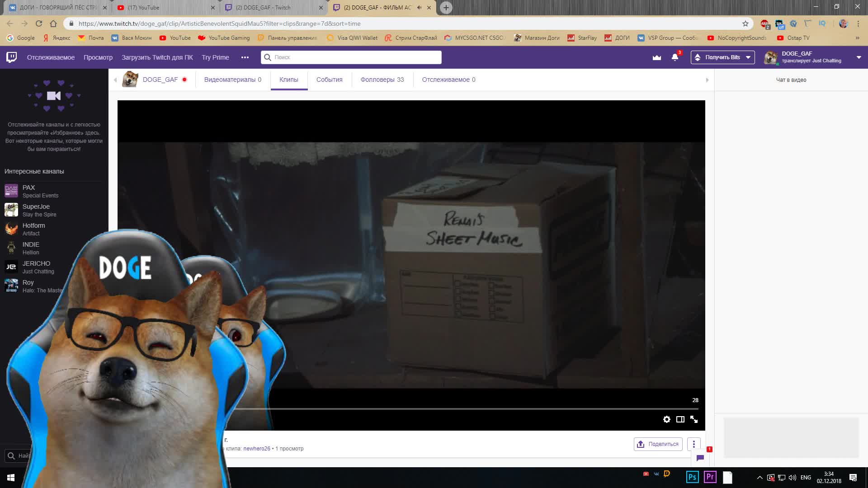Switch to the Видеоматериалы tab

click(232, 80)
